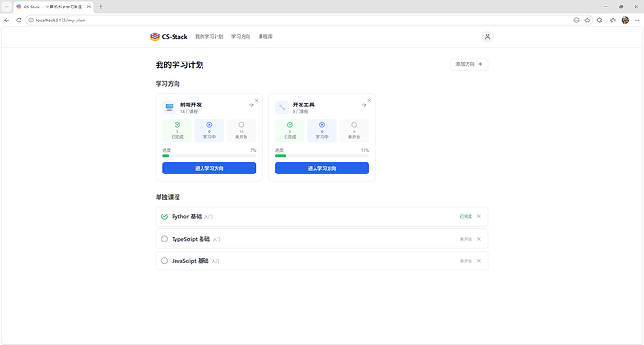Click the 未开始 status label on TypeScript row
This screenshot has width=644, height=345.
[x=466, y=239]
